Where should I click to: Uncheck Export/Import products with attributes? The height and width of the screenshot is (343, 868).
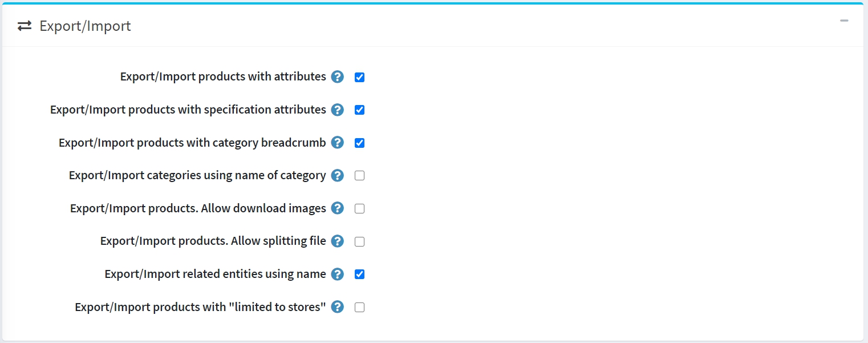[359, 77]
